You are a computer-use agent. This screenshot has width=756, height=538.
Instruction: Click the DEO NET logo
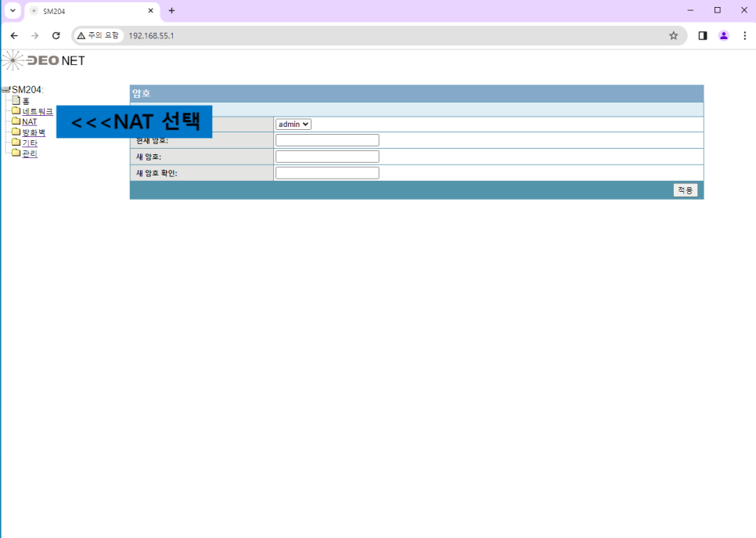pyautogui.click(x=43, y=61)
